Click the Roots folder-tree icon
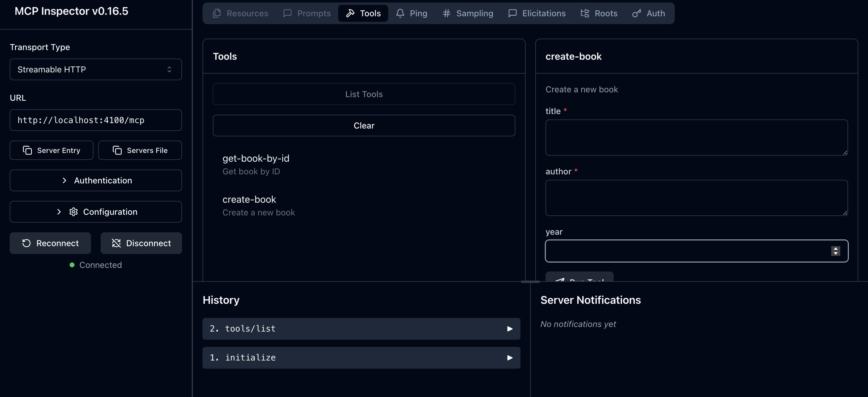Image resolution: width=868 pixels, height=397 pixels. 585,13
